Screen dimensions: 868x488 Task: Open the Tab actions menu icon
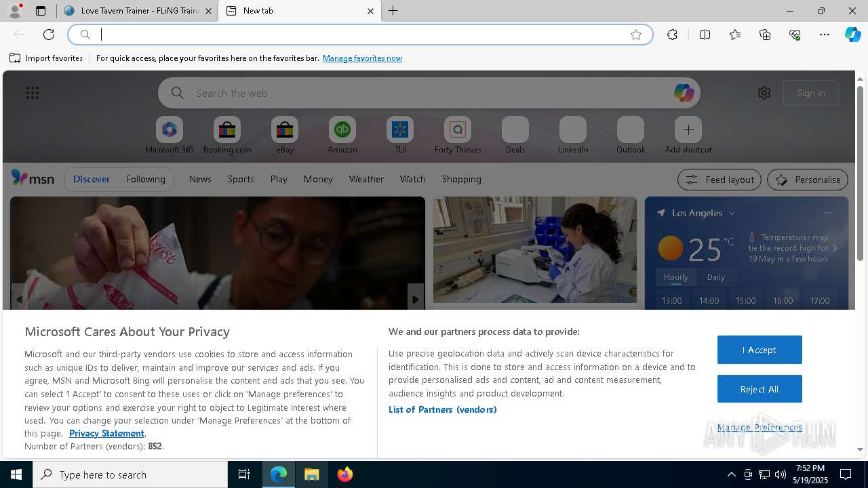coord(41,11)
